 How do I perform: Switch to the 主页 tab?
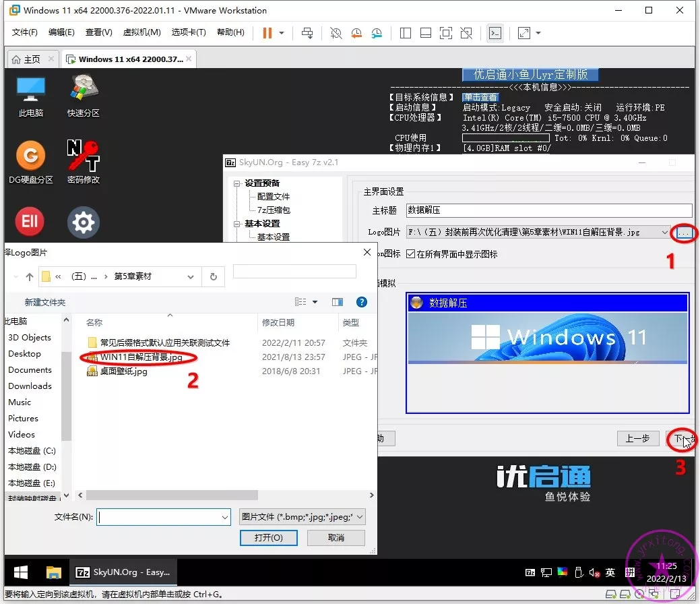click(26, 59)
